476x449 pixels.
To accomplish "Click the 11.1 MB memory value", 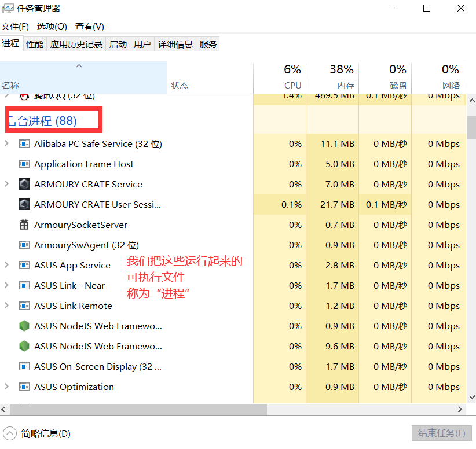I will tap(337, 143).
